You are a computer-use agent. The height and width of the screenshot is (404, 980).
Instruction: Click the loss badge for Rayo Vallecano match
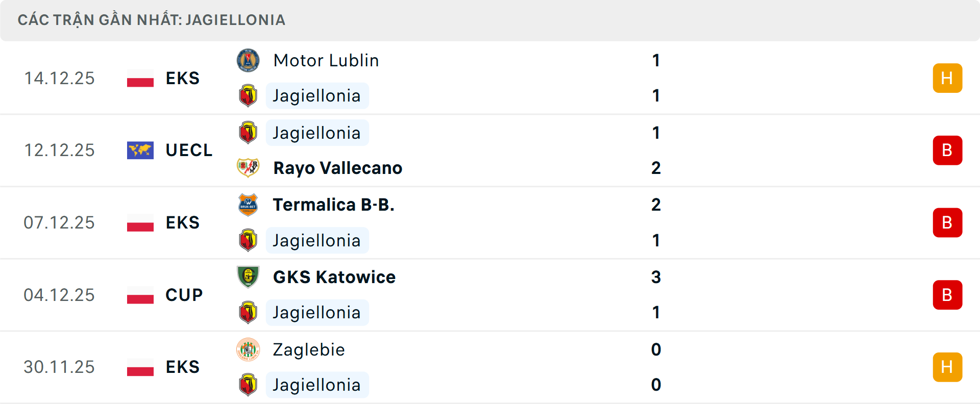tap(947, 150)
